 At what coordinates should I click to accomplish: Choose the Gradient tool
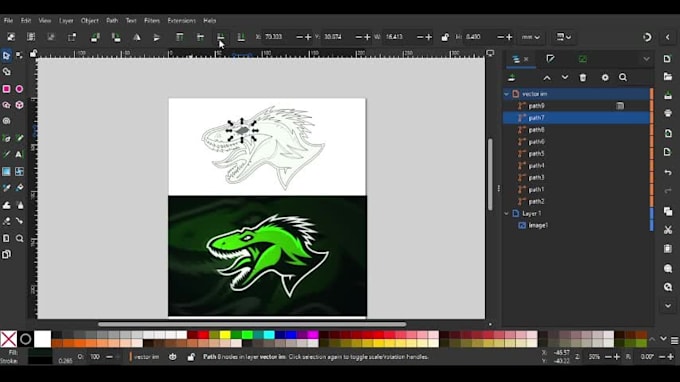(x=6, y=172)
